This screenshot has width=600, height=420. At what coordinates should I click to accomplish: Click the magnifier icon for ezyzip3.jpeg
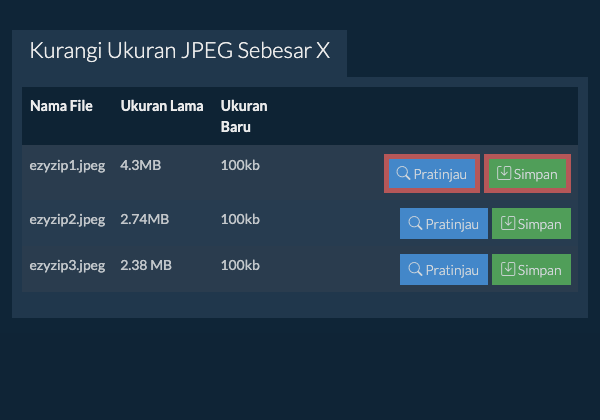(x=416, y=269)
